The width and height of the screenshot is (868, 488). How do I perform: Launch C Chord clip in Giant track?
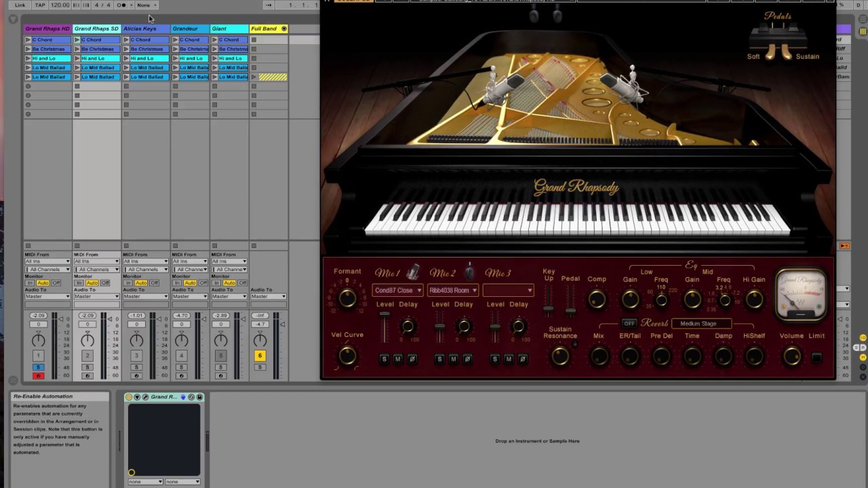click(x=214, y=40)
